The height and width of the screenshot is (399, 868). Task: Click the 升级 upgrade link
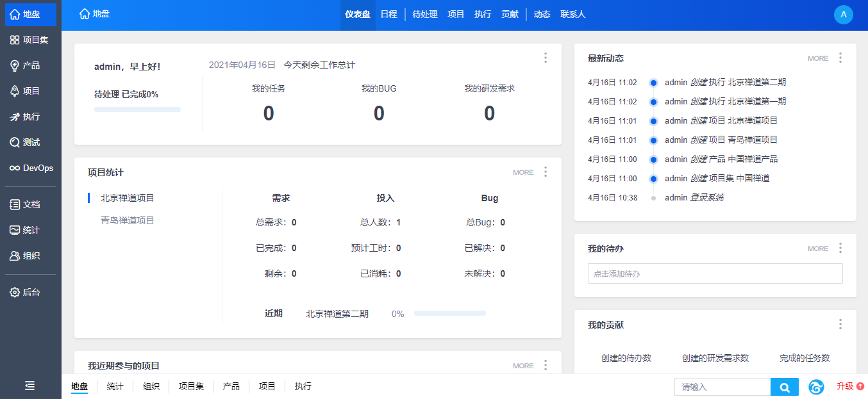coord(849,386)
